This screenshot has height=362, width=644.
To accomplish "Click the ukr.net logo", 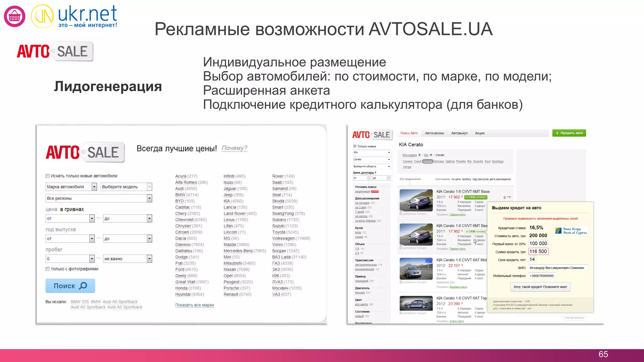I will [74, 16].
